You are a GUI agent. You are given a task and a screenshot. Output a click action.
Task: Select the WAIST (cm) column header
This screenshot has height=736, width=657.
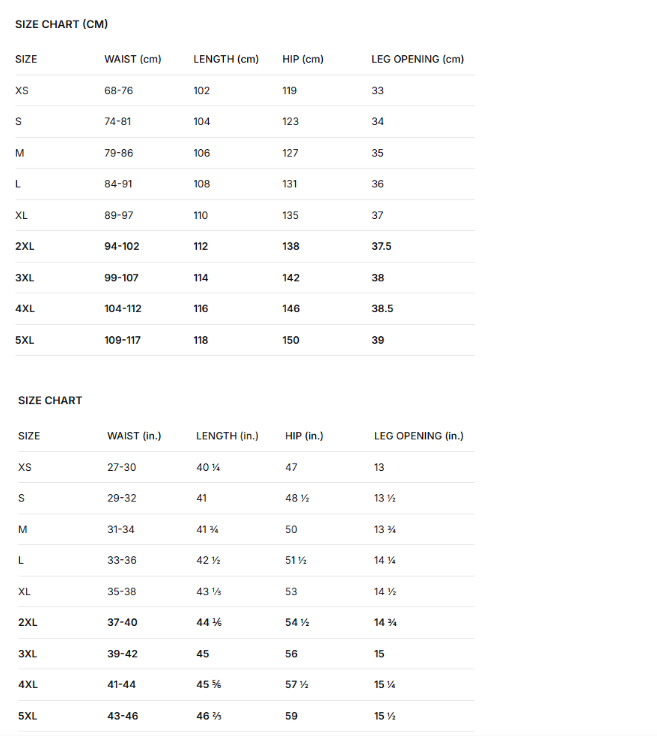[x=133, y=59]
